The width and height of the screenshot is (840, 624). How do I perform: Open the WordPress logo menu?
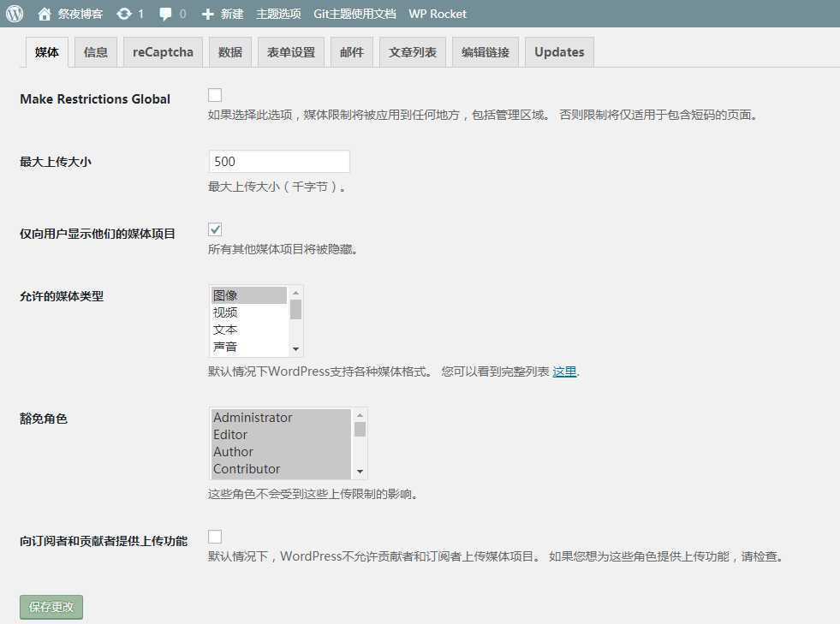(x=15, y=14)
